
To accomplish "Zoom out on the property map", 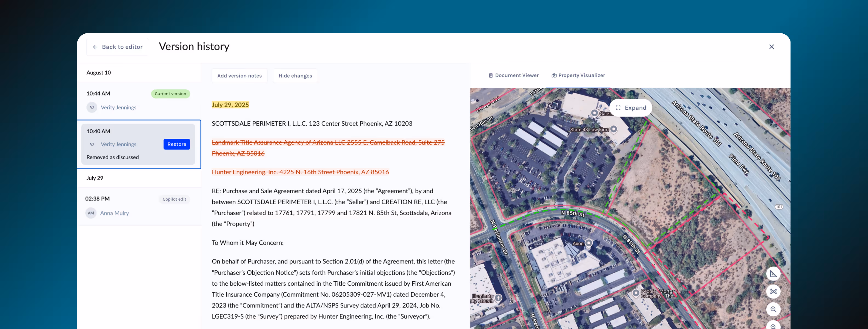I will point(773,326).
